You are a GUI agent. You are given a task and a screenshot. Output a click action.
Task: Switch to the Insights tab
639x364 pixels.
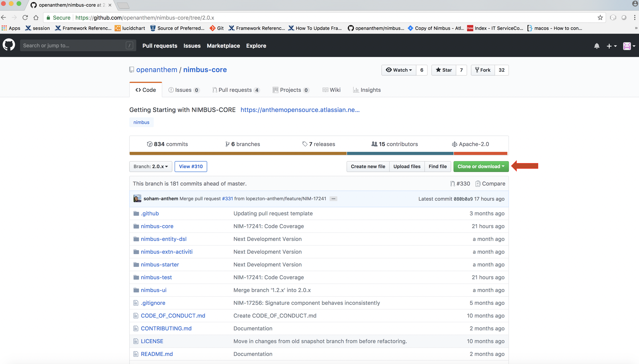367,90
